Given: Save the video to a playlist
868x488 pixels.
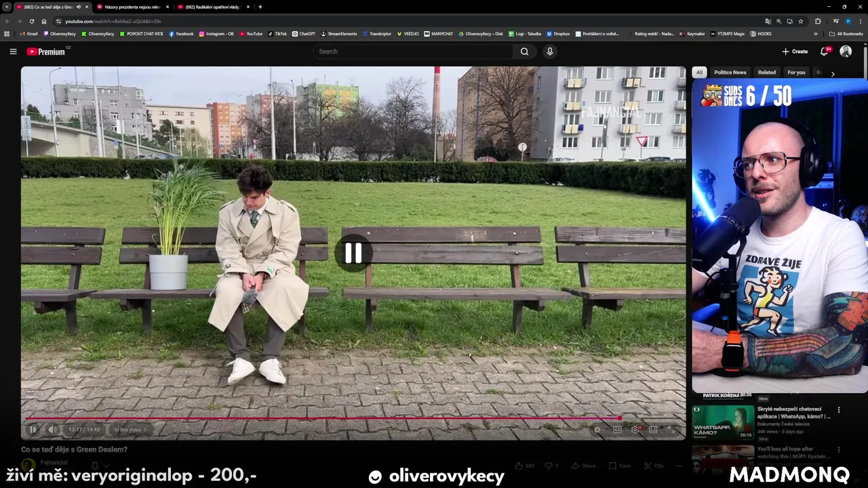Looking at the screenshot, I should pos(620,466).
